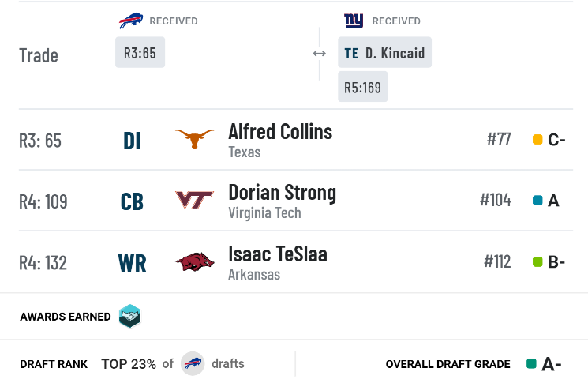Click the Arkansas Razorbacks logo
Screen dimensions: 588x387
(195, 261)
